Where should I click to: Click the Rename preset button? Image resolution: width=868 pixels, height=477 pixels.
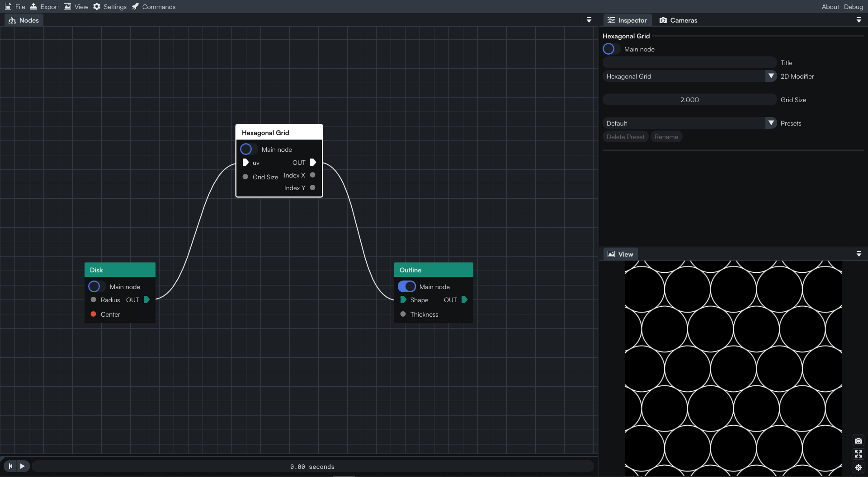tap(666, 137)
